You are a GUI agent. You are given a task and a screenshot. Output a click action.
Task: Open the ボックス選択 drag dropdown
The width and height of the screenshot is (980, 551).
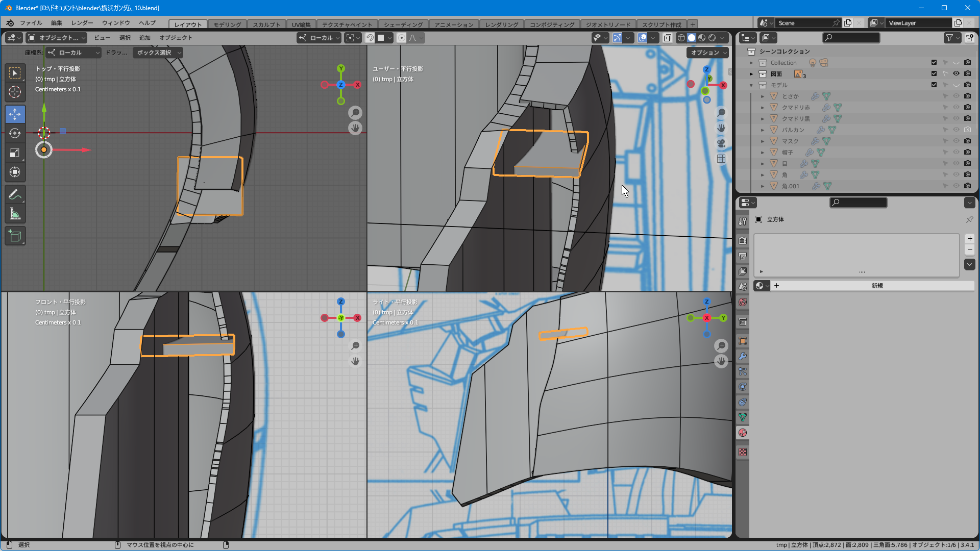(158, 53)
